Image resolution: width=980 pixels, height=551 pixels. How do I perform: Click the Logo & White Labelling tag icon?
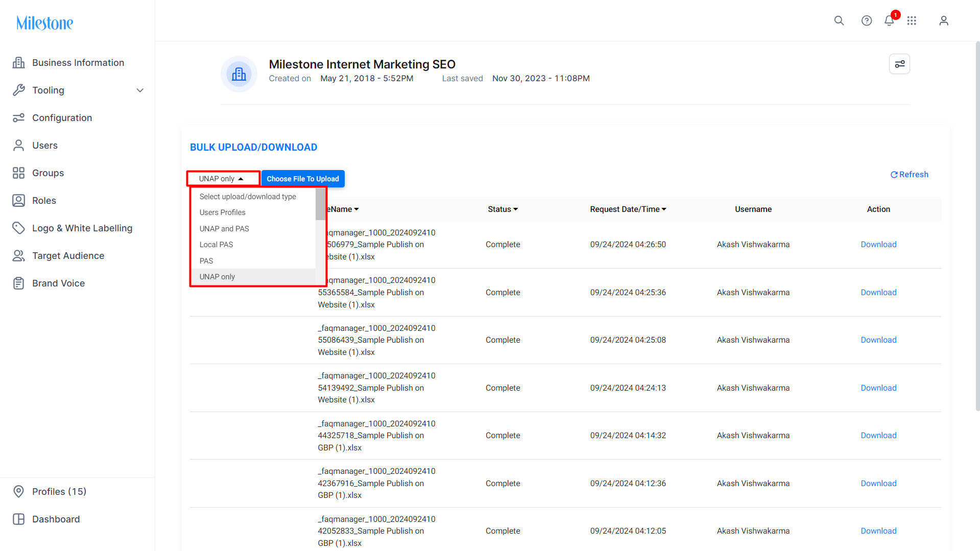click(19, 228)
